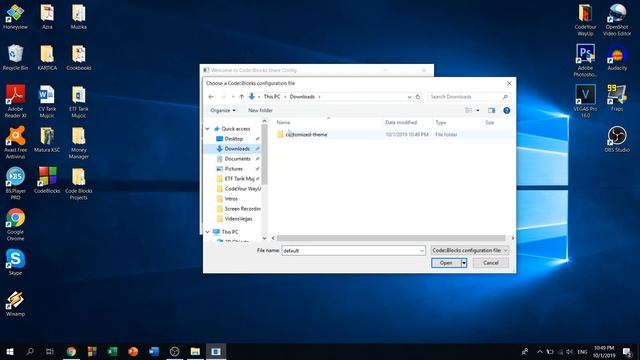Open the Recycle Bin on desktop
Viewport: 640px width, 360px height.
pyautogui.click(x=15, y=57)
